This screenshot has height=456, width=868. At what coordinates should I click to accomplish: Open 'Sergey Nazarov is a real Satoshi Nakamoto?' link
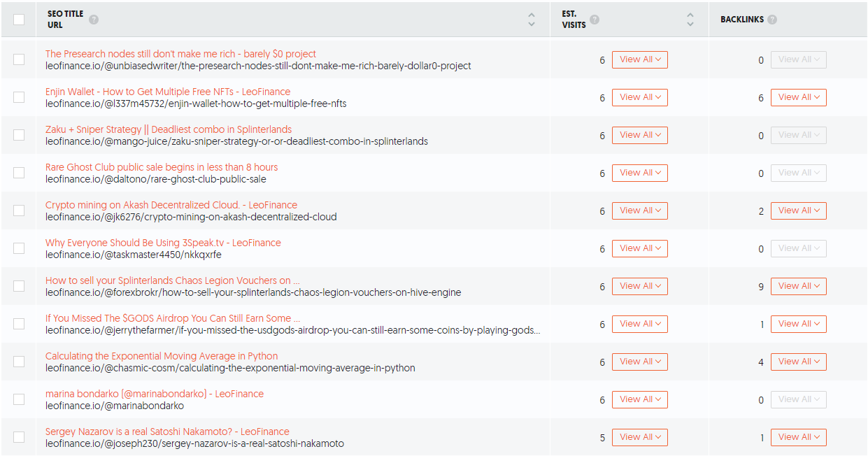pos(167,432)
